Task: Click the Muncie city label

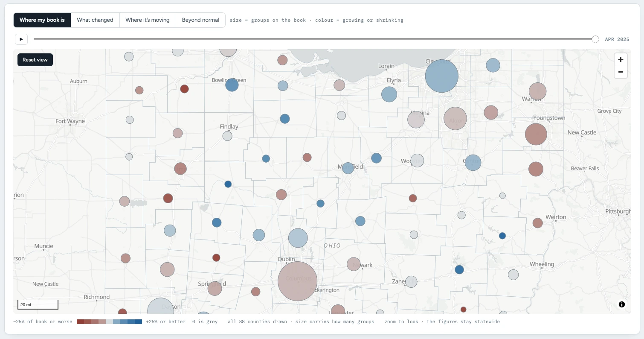Action: tap(44, 246)
